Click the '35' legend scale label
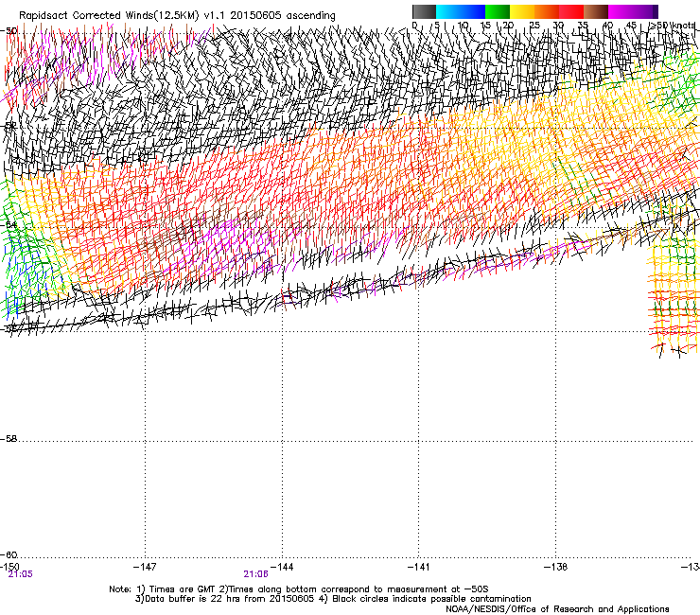 point(583,26)
